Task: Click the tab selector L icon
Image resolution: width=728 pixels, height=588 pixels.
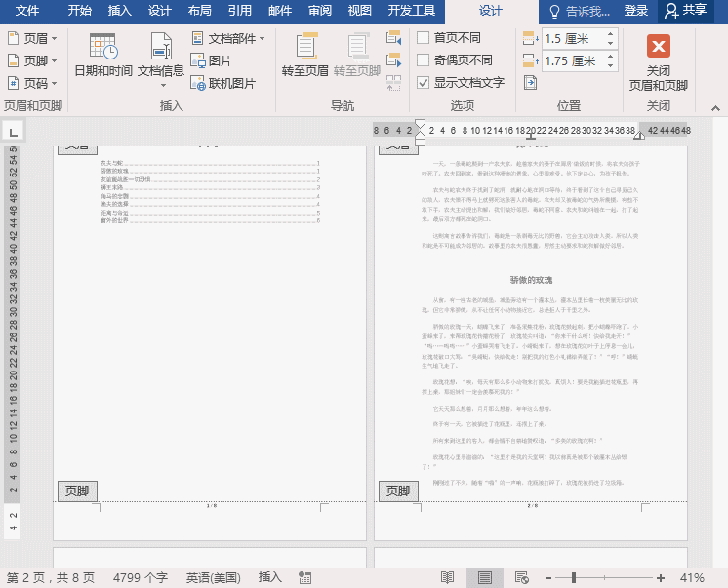Action: (x=13, y=132)
